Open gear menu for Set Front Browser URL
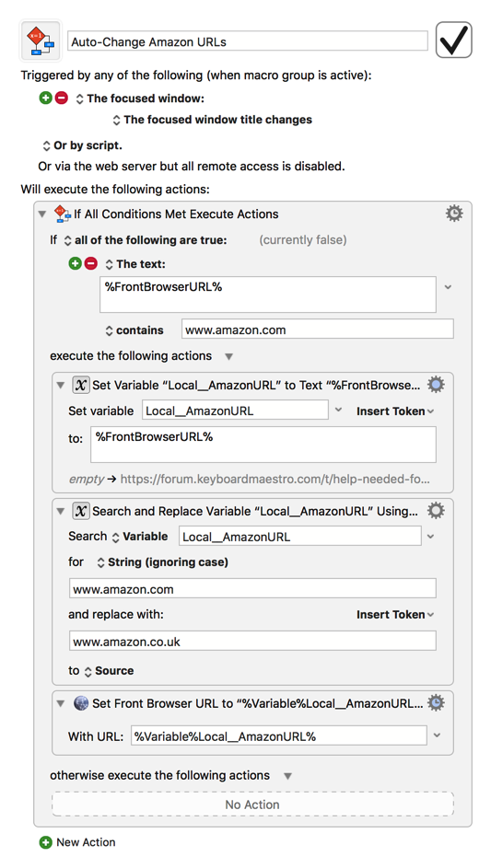This screenshot has width=491, height=868. pyautogui.click(x=436, y=703)
